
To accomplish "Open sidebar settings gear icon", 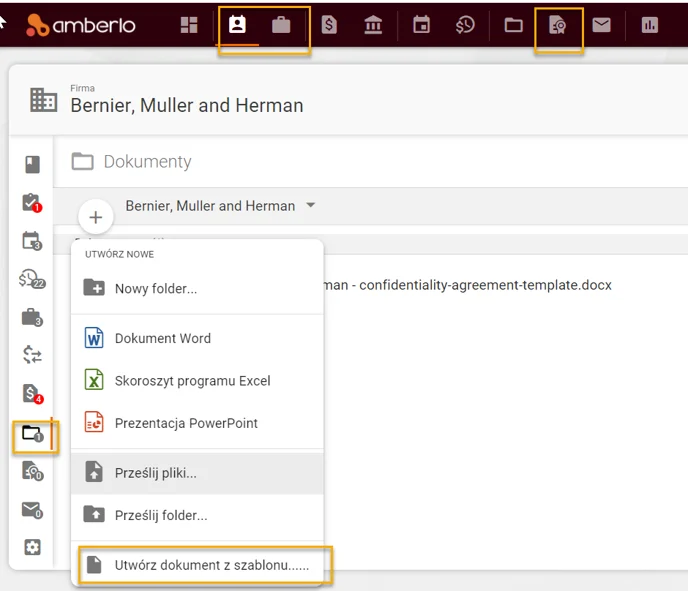I will click(32, 547).
